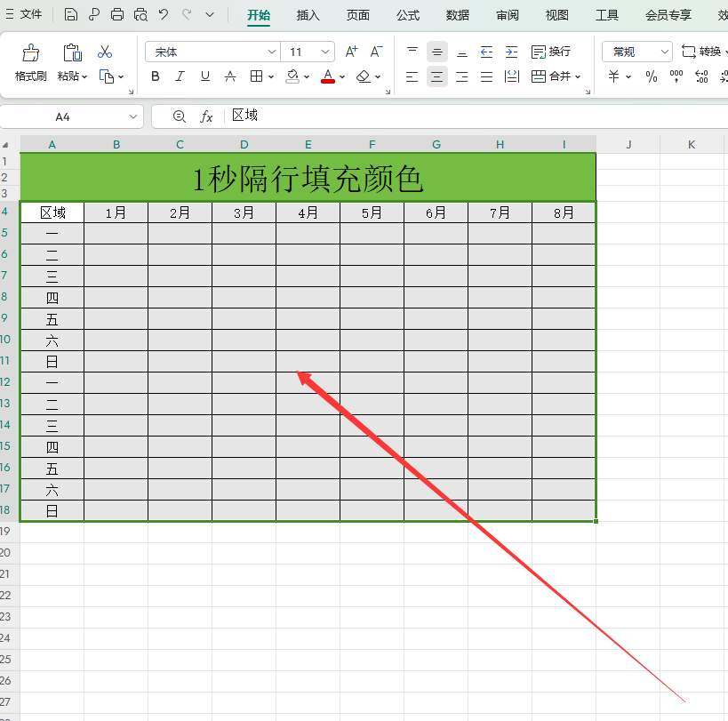
Task: Click the Redo arrow
Action: click(187, 15)
